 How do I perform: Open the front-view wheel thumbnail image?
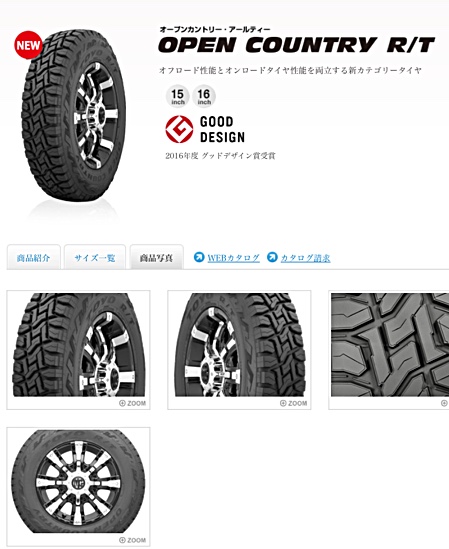click(x=79, y=482)
